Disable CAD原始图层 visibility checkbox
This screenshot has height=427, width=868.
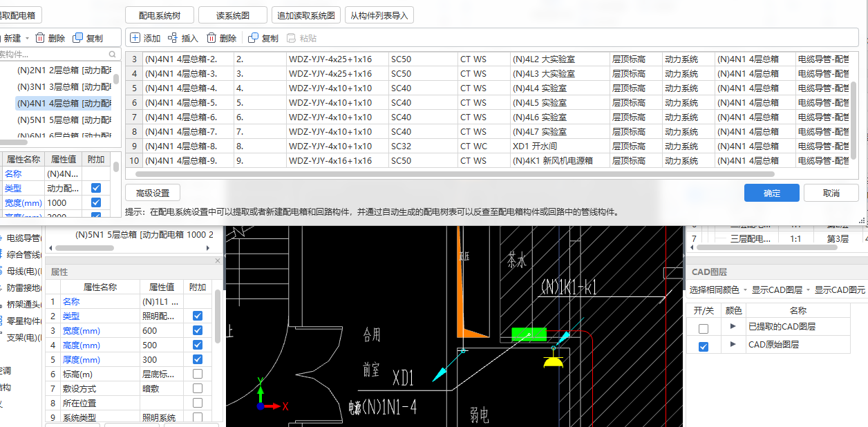[704, 346]
